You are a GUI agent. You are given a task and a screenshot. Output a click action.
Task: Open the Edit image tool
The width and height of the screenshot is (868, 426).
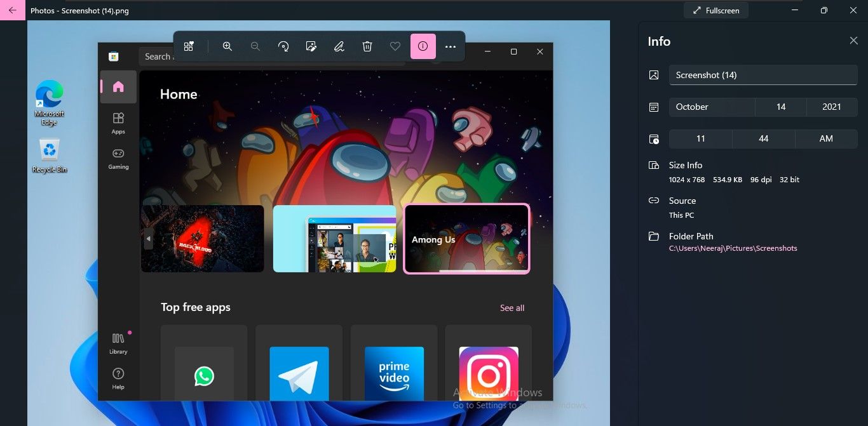(x=311, y=46)
